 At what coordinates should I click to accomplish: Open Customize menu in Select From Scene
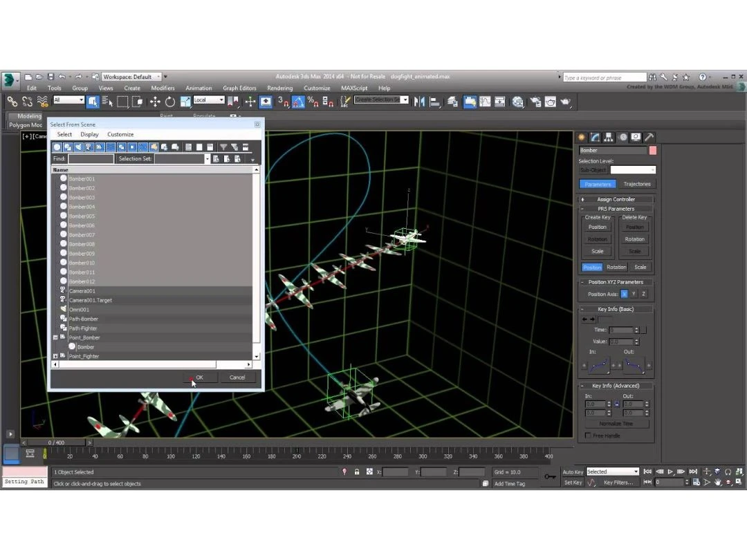click(x=120, y=134)
